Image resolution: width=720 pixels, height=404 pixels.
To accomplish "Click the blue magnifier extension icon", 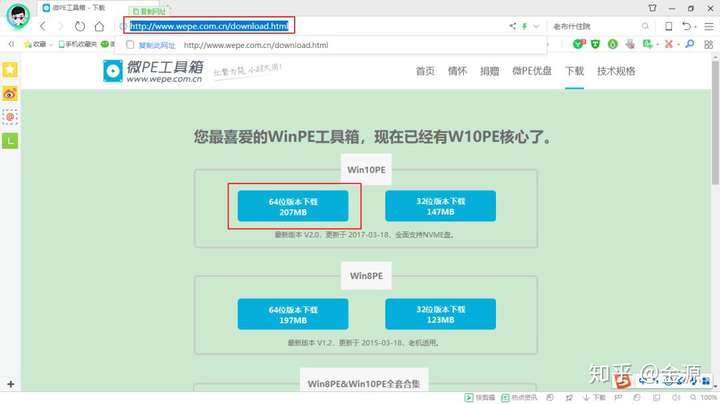I will pos(689,44).
